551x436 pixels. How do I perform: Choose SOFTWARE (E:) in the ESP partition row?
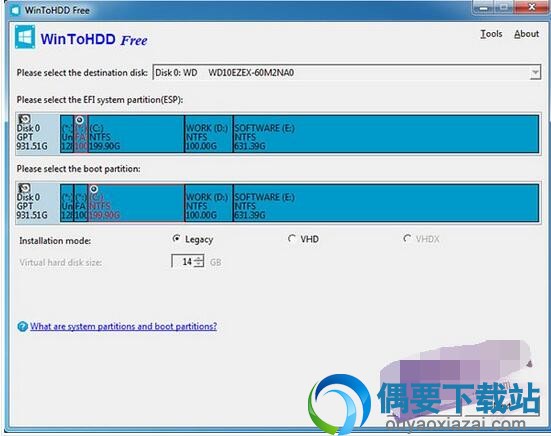[x=386, y=134]
